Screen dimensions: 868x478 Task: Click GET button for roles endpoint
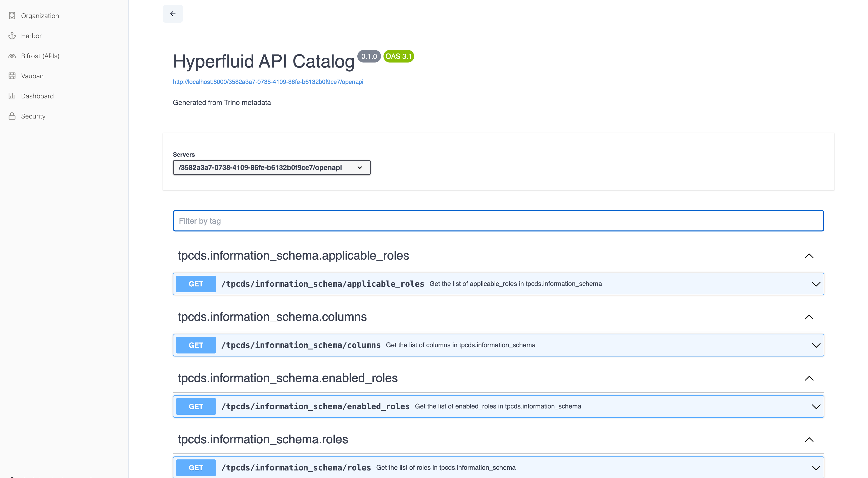196,468
